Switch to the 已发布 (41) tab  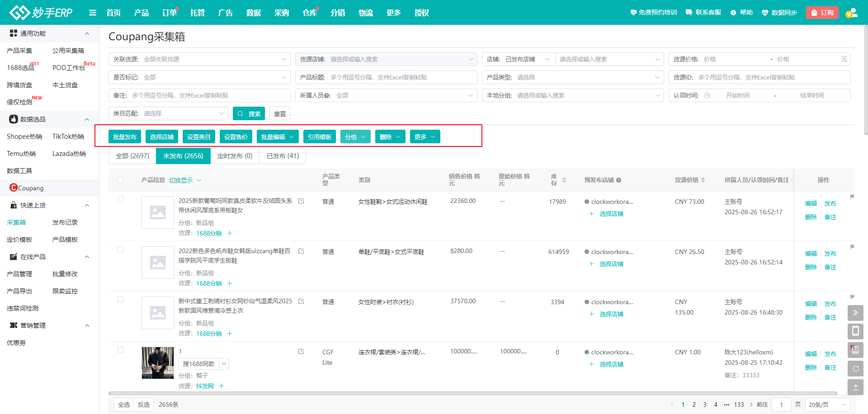(x=283, y=156)
